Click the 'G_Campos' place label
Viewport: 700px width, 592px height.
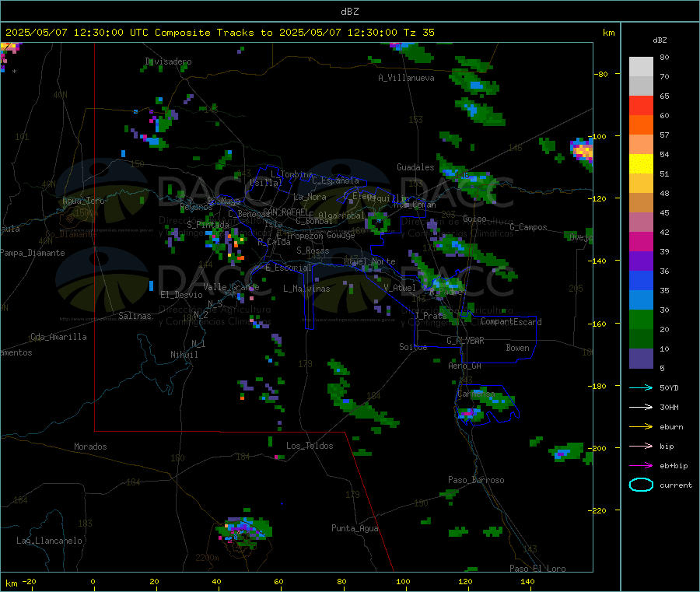tap(528, 227)
